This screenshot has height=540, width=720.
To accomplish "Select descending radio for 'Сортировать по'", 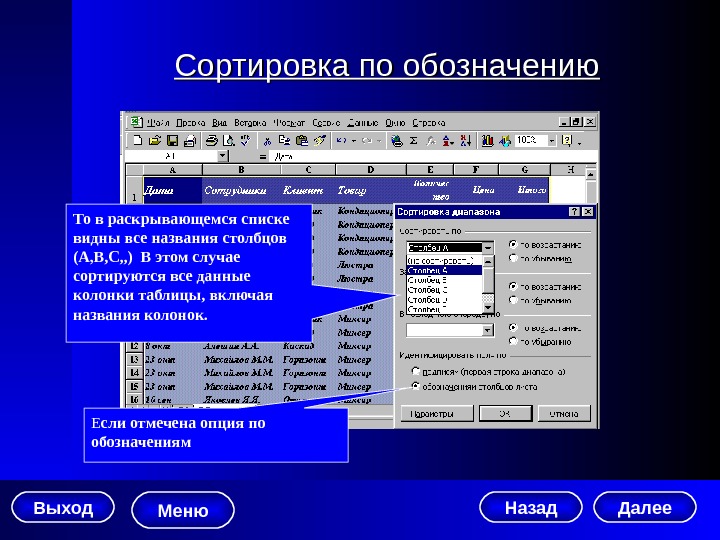I will tap(513, 258).
